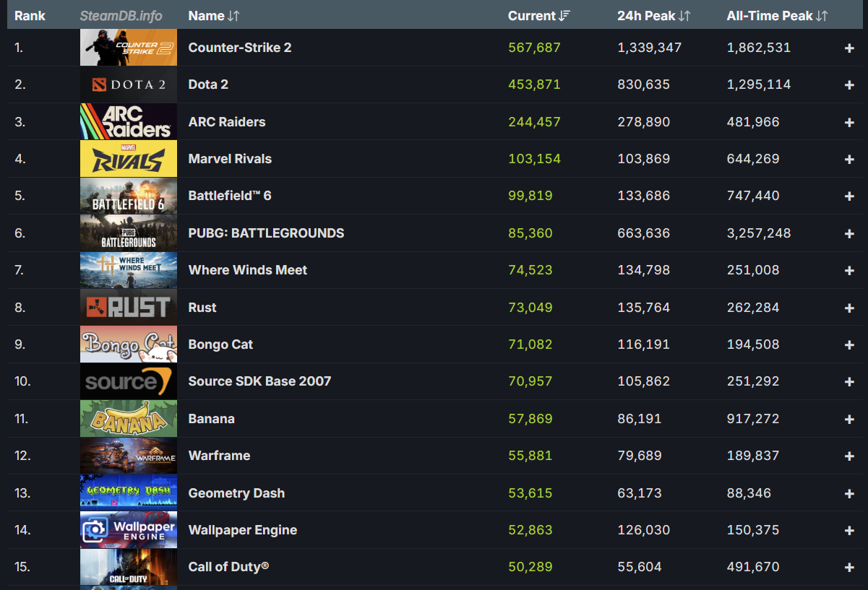The width and height of the screenshot is (868, 590).
Task: Expand the Battlefield 6 row plus icon
Action: pyautogui.click(x=849, y=196)
